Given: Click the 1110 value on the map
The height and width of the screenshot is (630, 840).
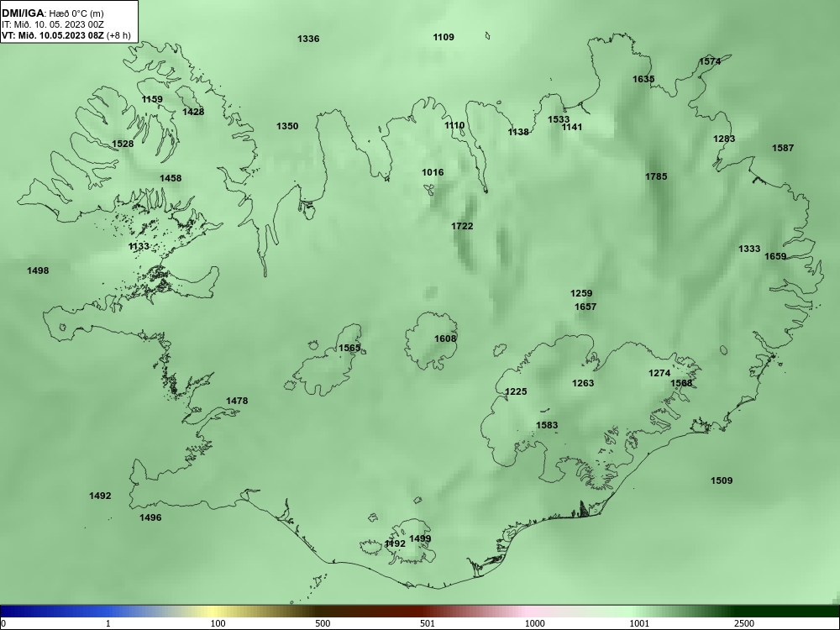Looking at the screenshot, I should (454, 125).
